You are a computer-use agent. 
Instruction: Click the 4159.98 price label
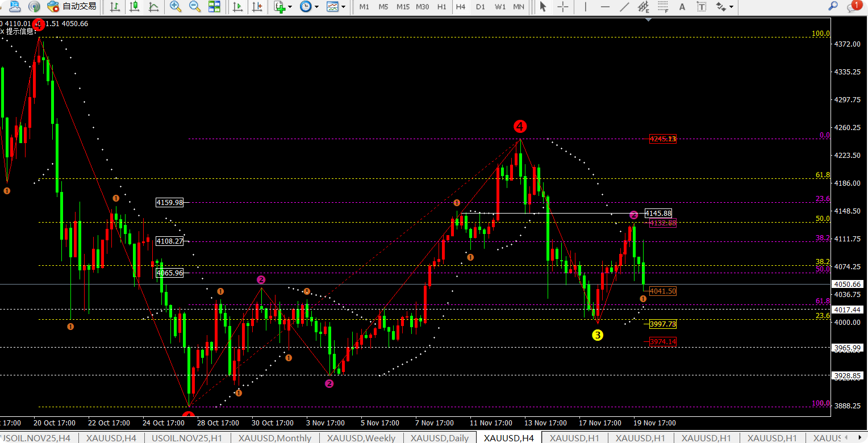[x=170, y=202]
